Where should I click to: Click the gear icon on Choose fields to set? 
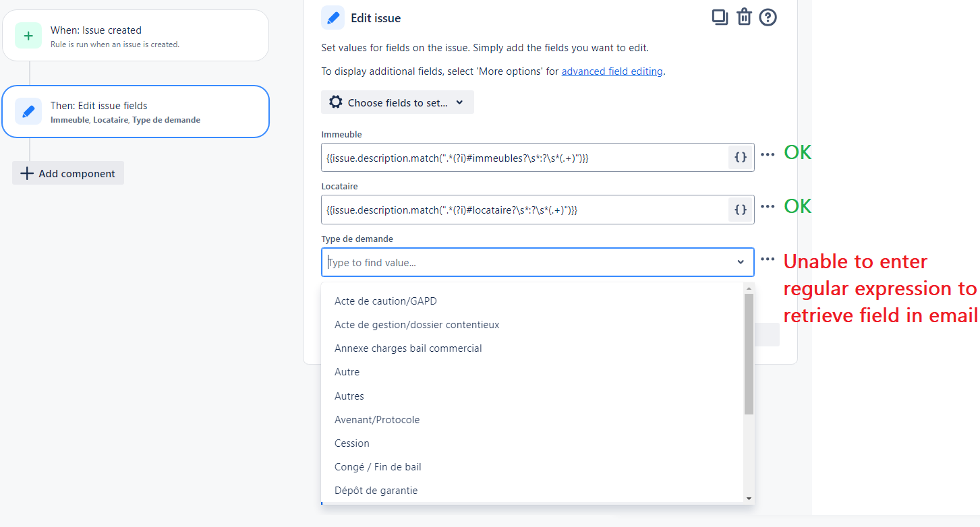335,102
